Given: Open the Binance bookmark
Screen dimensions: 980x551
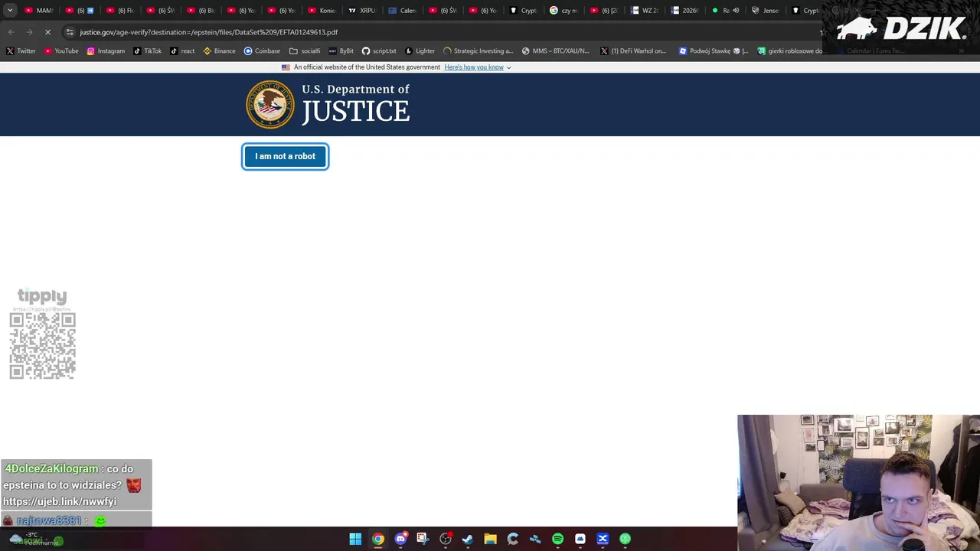Looking at the screenshot, I should tap(219, 51).
